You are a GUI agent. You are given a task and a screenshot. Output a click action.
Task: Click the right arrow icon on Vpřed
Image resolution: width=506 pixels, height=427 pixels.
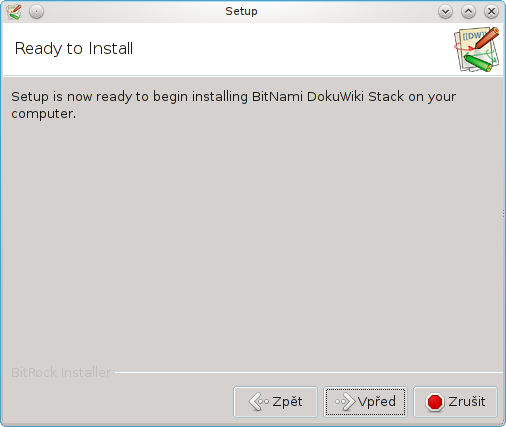pyautogui.click(x=345, y=402)
